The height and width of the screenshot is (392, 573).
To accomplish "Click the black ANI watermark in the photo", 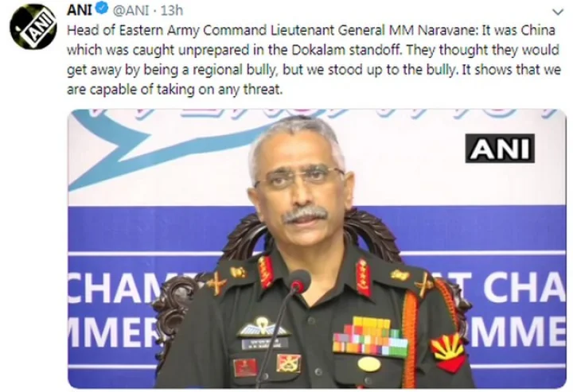I will [x=500, y=148].
